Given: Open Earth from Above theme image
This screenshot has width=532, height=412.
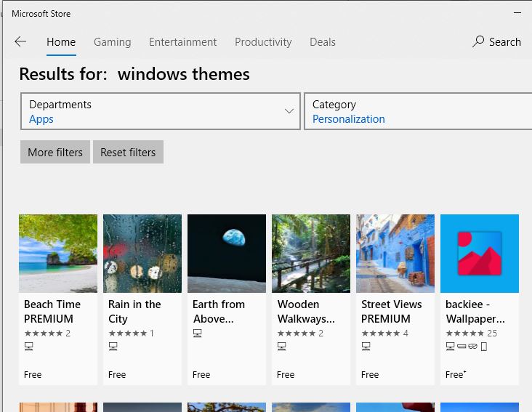Looking at the screenshot, I should (x=227, y=254).
